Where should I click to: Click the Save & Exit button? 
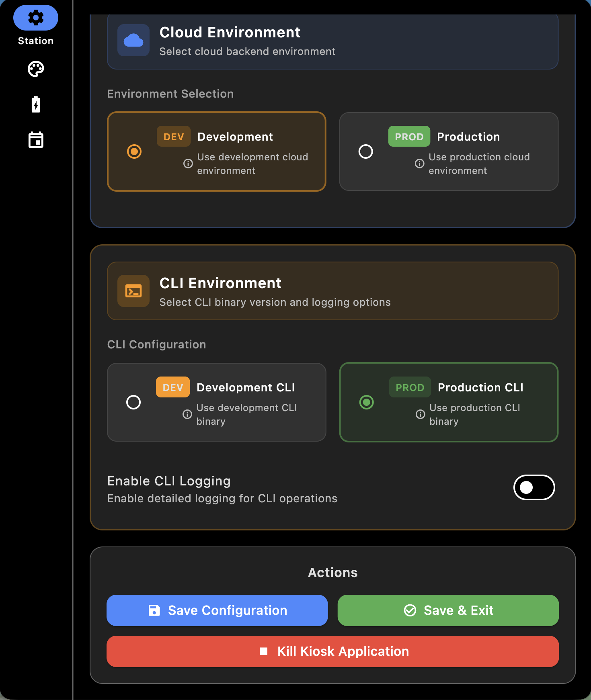click(448, 610)
